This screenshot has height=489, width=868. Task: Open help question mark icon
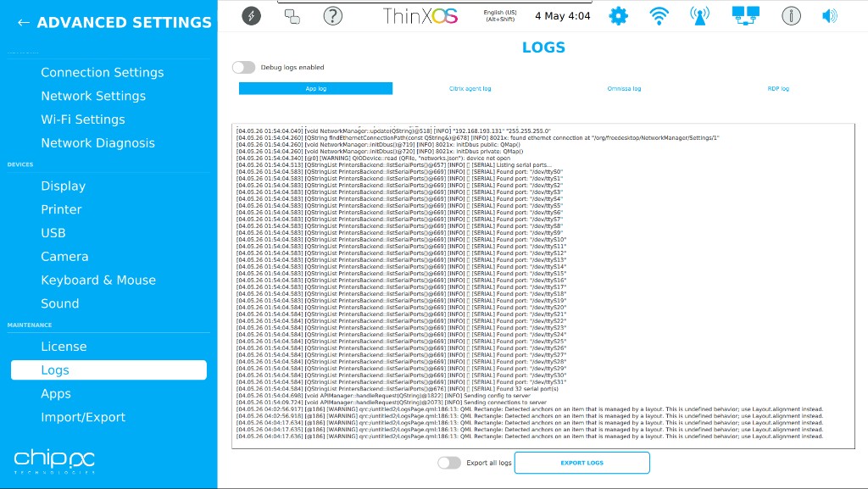pos(332,16)
